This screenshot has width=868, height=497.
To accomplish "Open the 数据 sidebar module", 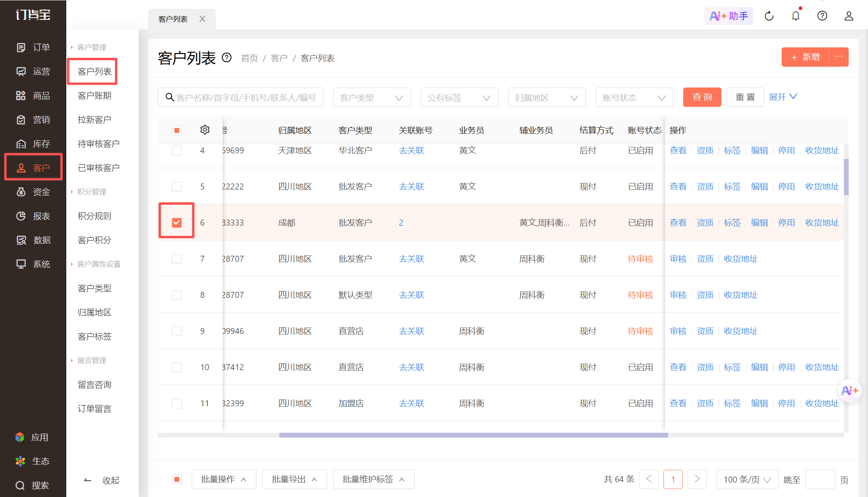I will coord(33,240).
